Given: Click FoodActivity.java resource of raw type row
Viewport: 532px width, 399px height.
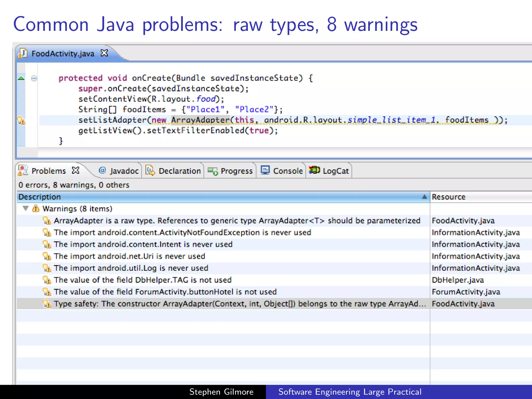Looking at the screenshot, I should (463, 221).
